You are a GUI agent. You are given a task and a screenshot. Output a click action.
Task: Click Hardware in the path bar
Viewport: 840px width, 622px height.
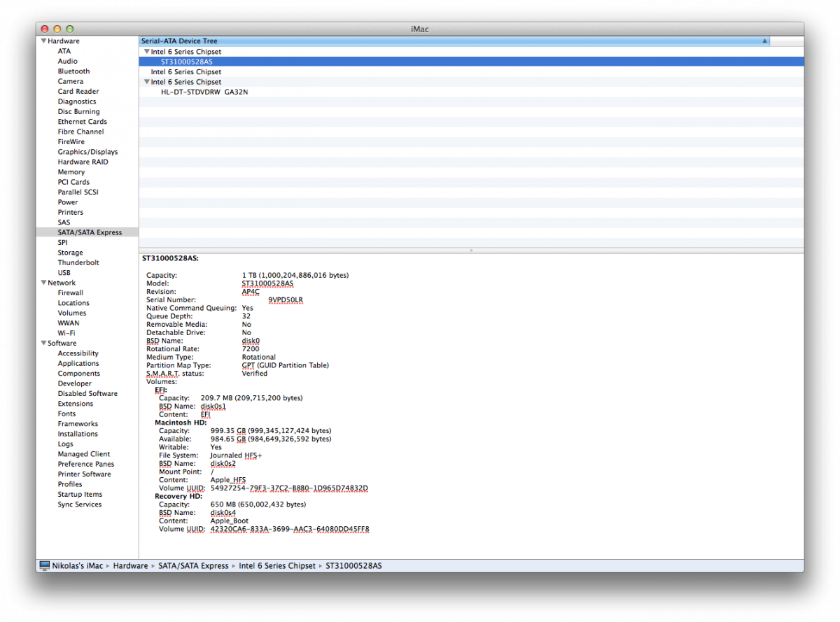point(130,566)
